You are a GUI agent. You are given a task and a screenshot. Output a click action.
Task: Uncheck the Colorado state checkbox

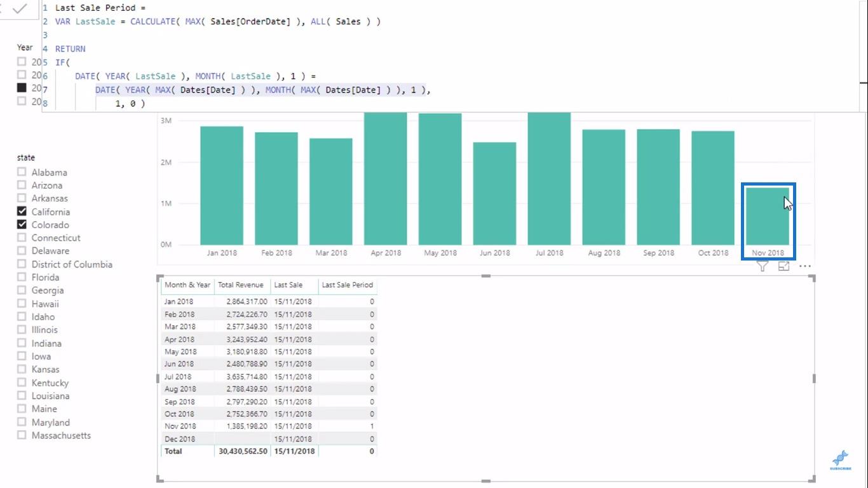click(x=22, y=224)
